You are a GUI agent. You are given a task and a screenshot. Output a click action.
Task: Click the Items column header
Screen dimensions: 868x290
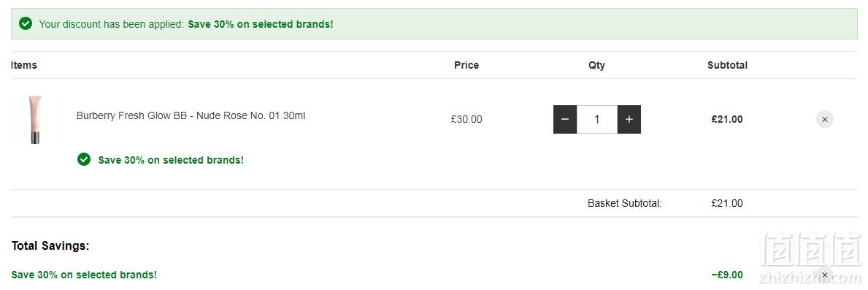click(x=24, y=65)
